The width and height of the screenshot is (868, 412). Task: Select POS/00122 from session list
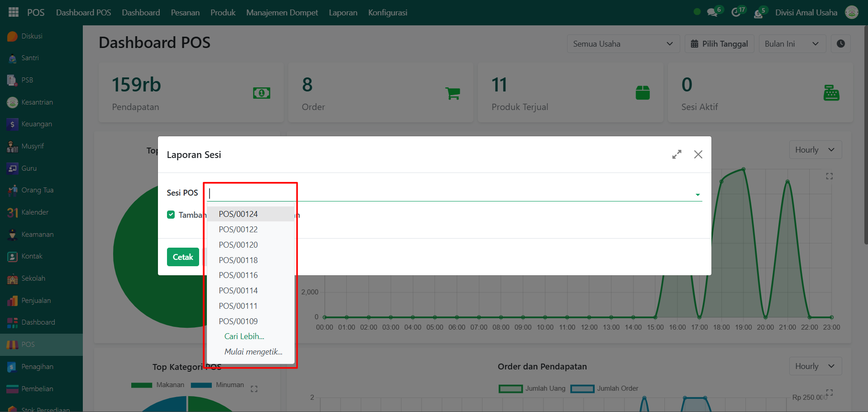tap(238, 230)
